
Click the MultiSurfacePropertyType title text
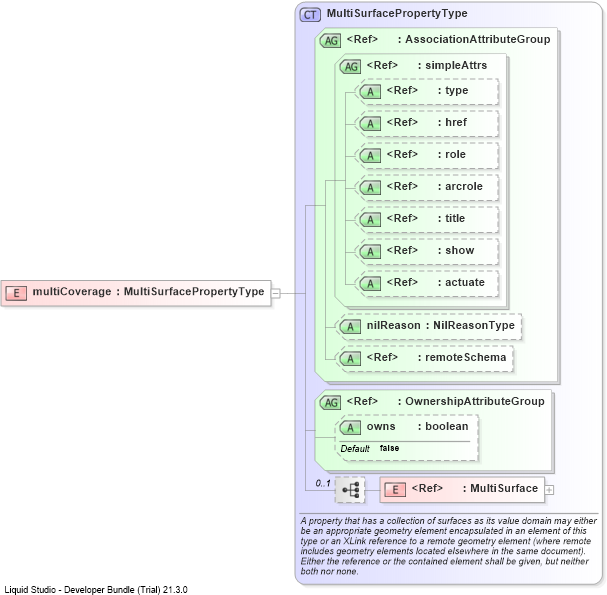[397, 14]
